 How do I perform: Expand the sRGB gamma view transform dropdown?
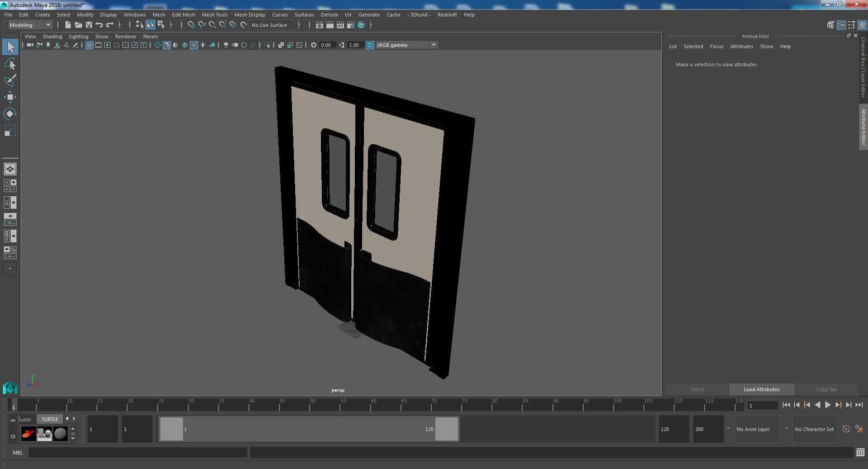click(x=433, y=45)
